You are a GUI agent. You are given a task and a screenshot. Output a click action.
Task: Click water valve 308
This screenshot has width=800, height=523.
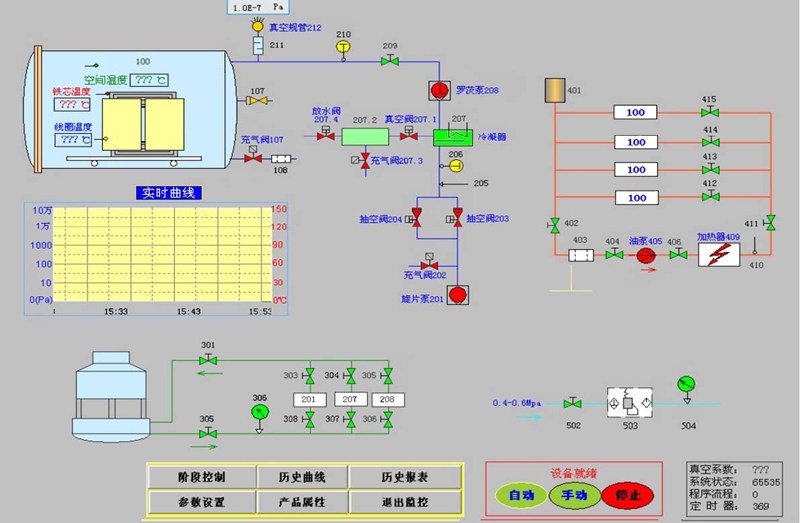coord(309,419)
